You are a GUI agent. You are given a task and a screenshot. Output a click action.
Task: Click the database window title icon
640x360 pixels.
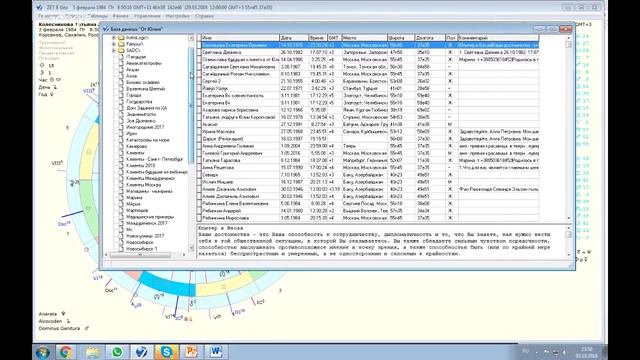[106, 29]
